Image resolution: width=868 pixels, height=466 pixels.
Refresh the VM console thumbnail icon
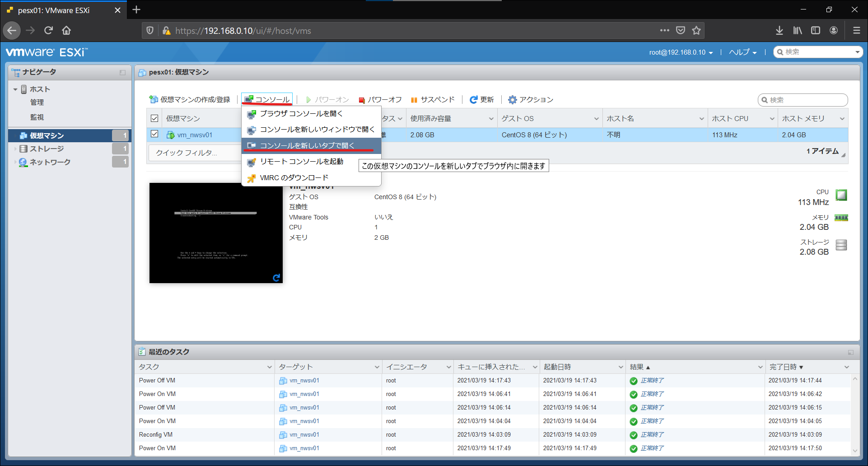(x=276, y=278)
